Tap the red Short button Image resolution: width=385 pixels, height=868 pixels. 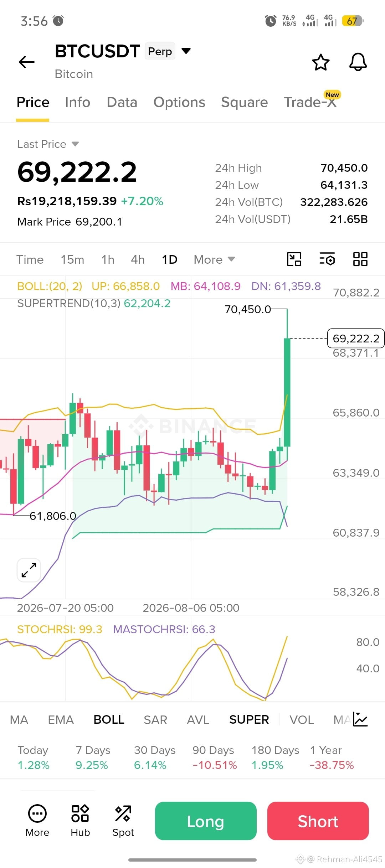click(318, 821)
